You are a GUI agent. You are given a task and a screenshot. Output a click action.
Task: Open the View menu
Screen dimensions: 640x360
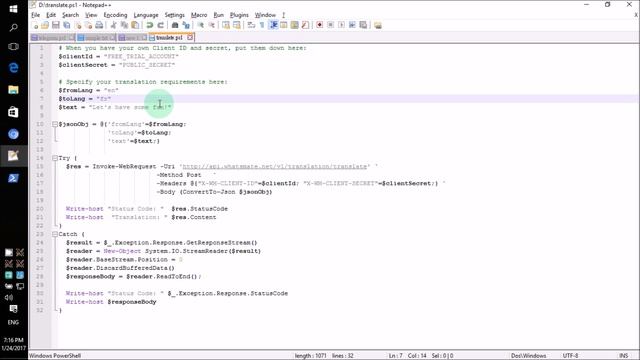(x=91, y=15)
